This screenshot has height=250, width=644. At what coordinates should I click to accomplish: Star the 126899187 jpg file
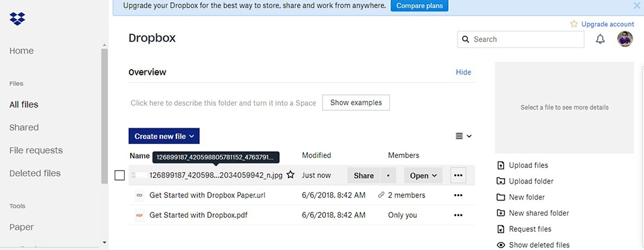(290, 175)
